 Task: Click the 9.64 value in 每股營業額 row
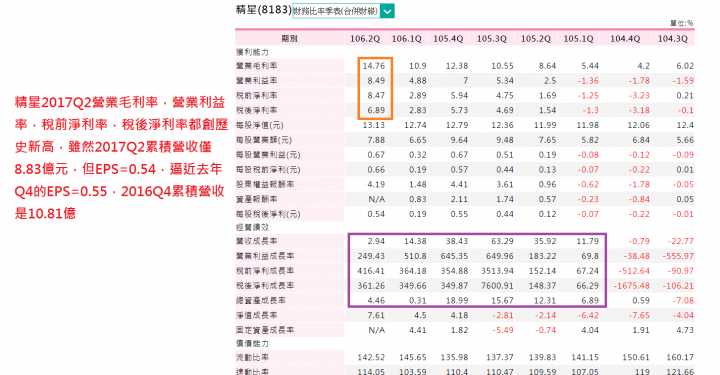(x=459, y=140)
